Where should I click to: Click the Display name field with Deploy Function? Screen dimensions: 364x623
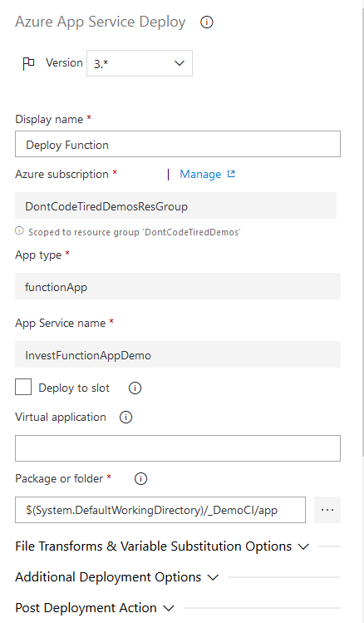(178, 144)
